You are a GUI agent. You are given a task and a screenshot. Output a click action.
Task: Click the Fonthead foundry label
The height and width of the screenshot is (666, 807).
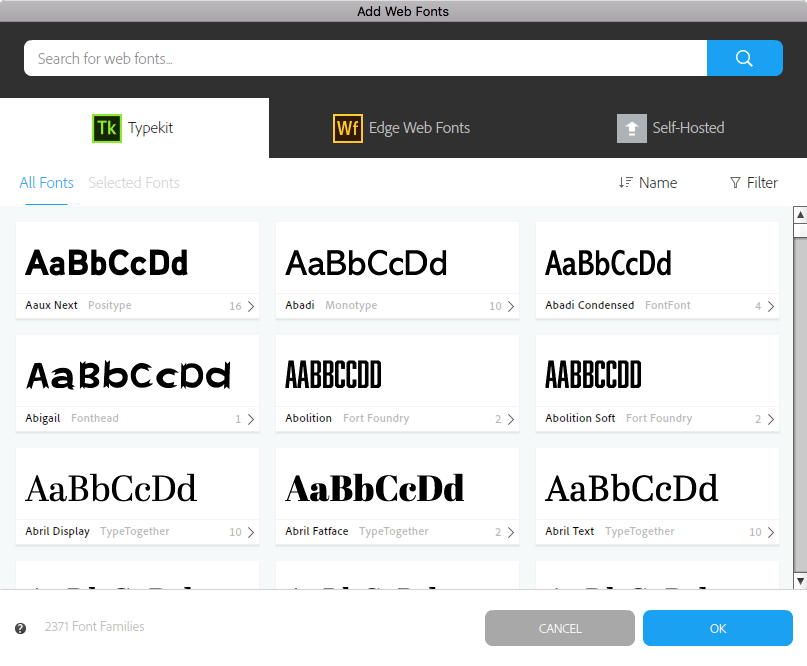pyautogui.click(x=95, y=418)
